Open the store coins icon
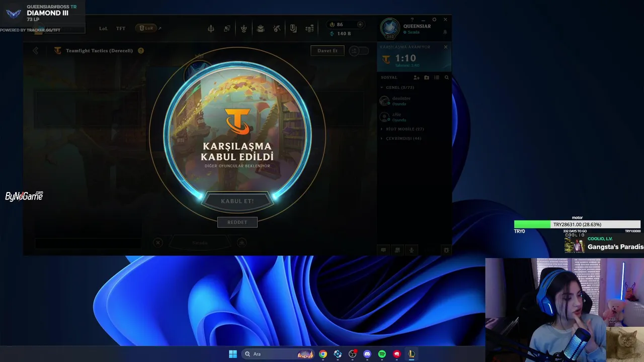Screen dimensions: 644x362 (310, 29)
